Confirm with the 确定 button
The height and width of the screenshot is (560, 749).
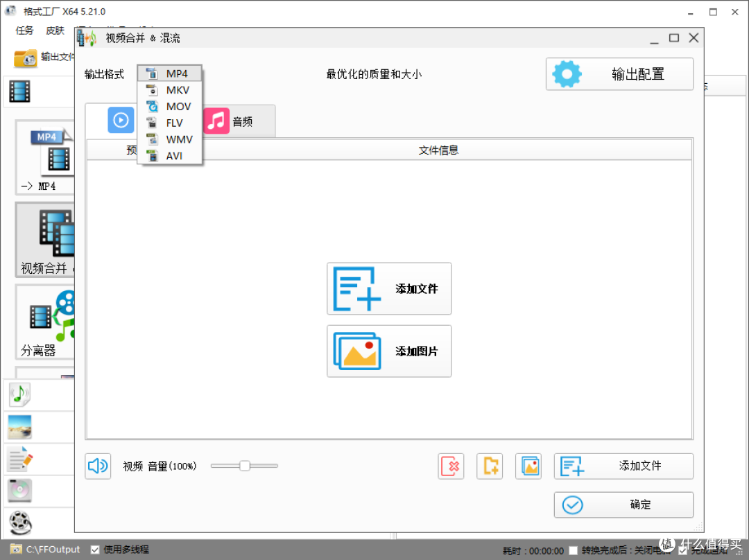623,505
